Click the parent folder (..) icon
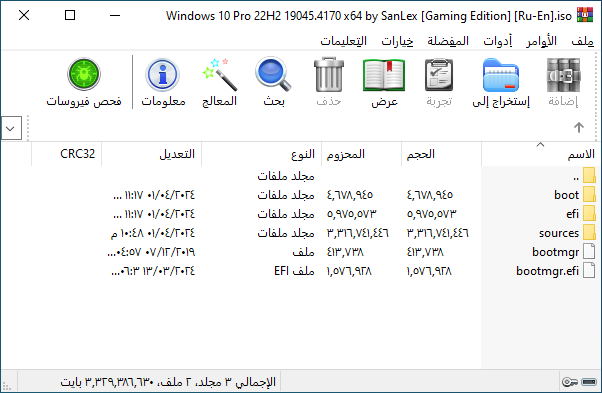Viewport: 602px width, 393px height. 589,175
